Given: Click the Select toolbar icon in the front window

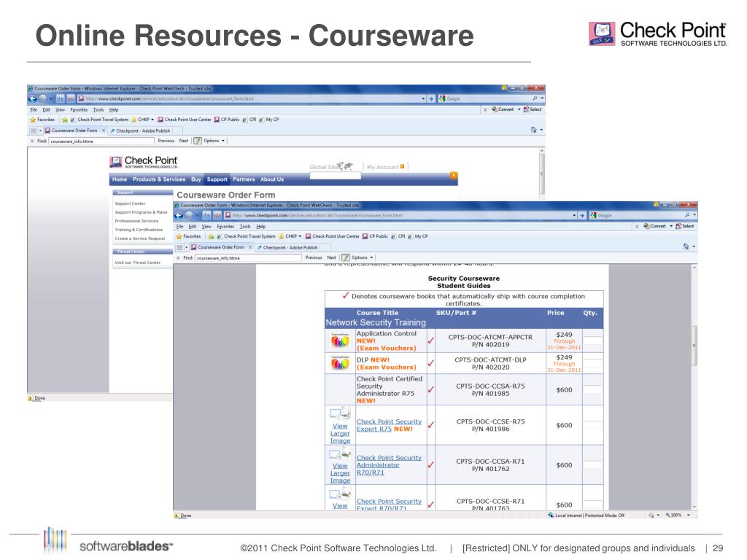Looking at the screenshot, I should 684,226.
